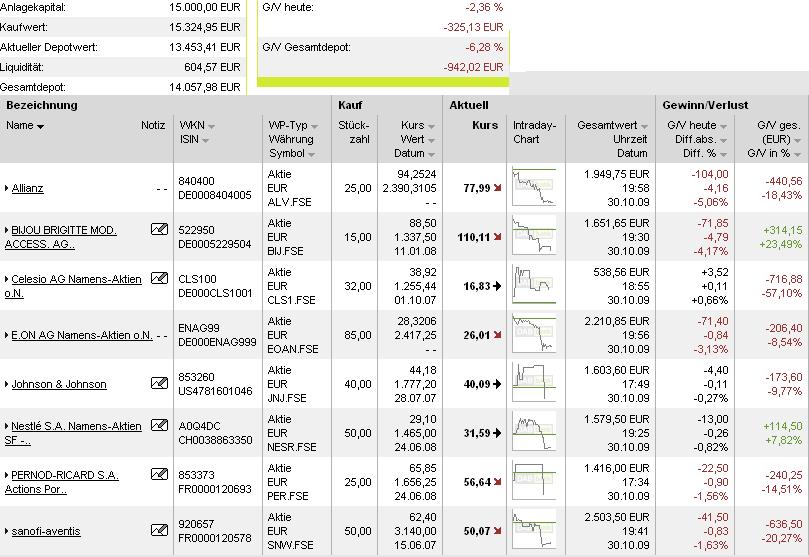809x557 pixels.
Task: Open the note icon for Nestlé S.A.
Action: pyautogui.click(x=159, y=425)
